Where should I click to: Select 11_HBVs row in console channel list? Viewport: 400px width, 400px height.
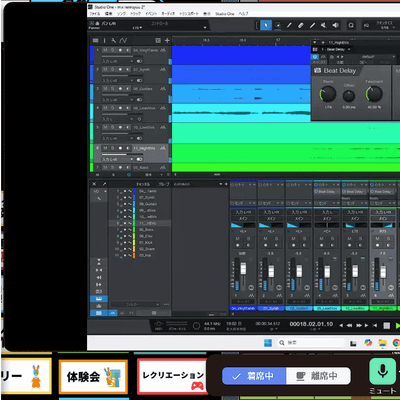click(x=140, y=223)
